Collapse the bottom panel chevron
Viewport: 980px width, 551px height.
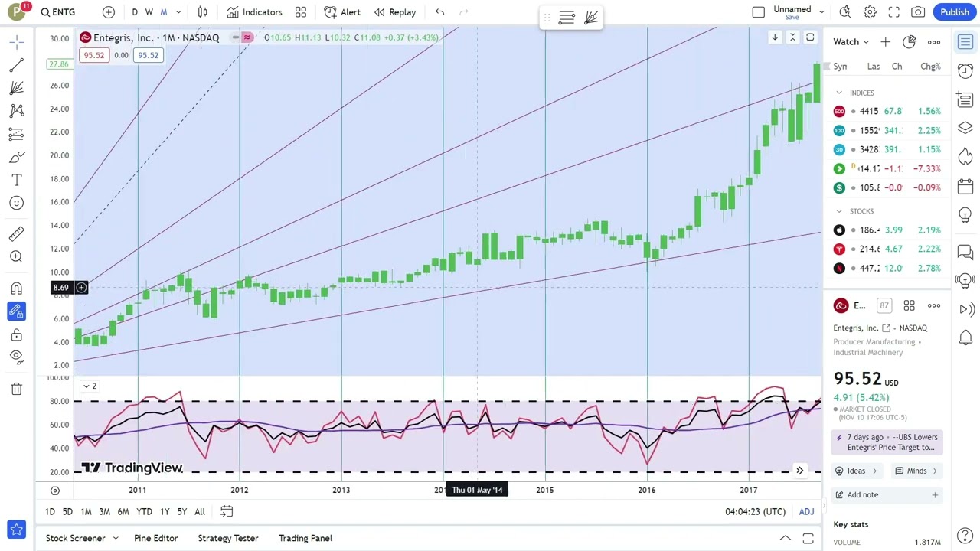[x=785, y=539]
